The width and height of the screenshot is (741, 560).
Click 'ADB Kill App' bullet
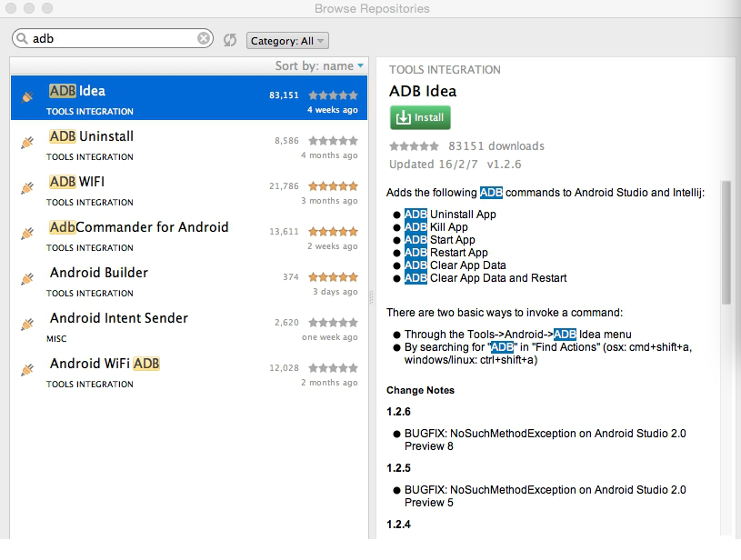pyautogui.click(x=436, y=227)
